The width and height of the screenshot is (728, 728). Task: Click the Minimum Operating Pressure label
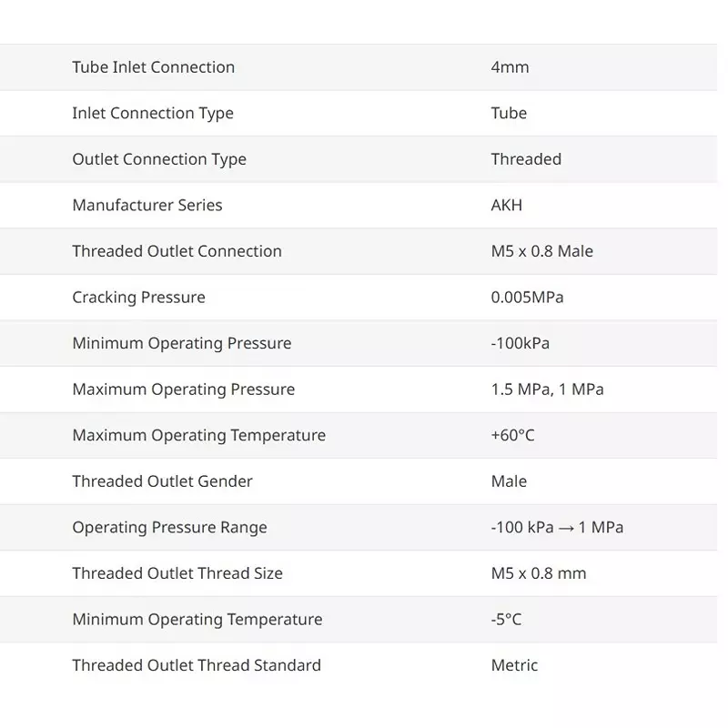point(182,343)
